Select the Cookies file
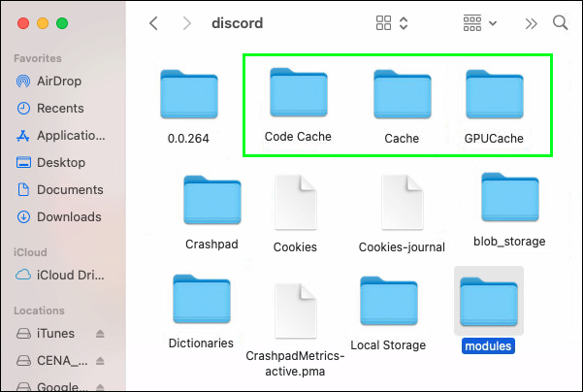This screenshot has height=392, width=583. click(295, 202)
